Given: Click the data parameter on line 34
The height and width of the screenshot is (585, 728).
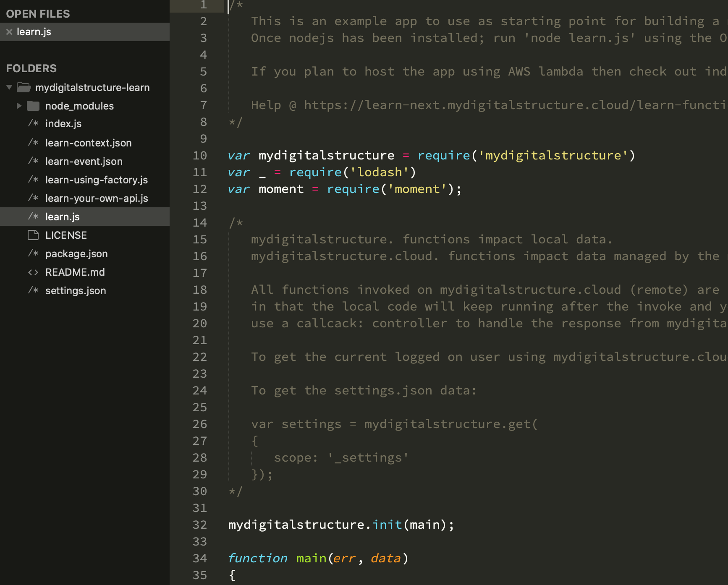Looking at the screenshot, I should pos(386,559).
